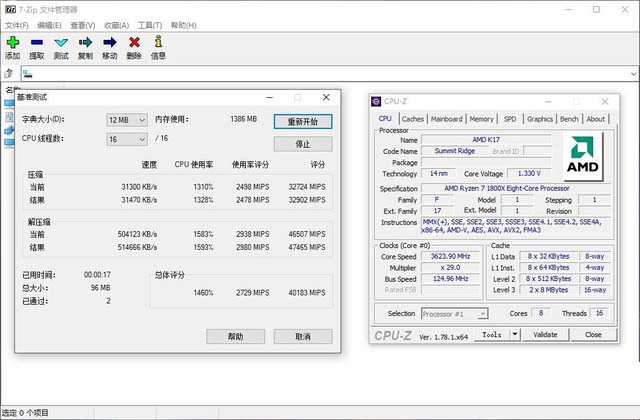Viewport: 640px width, 420px height.
Task: Click decompression result speed 514666 KB/s
Action: coord(137,247)
